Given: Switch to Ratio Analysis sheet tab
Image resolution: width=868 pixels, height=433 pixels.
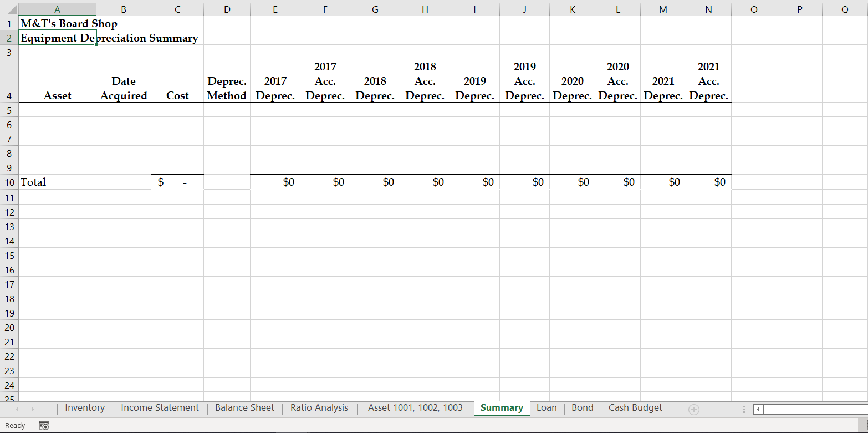Looking at the screenshot, I should 319,408.
